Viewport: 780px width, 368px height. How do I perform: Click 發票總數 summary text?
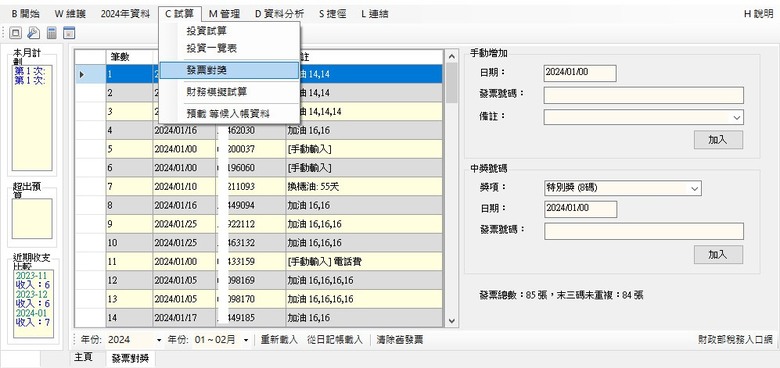561,295
